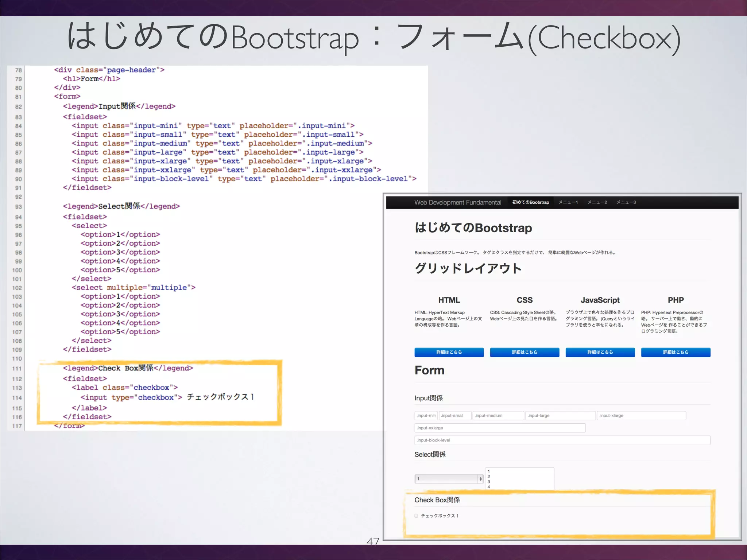Click 詳細はこちら button under HTML

click(449, 352)
